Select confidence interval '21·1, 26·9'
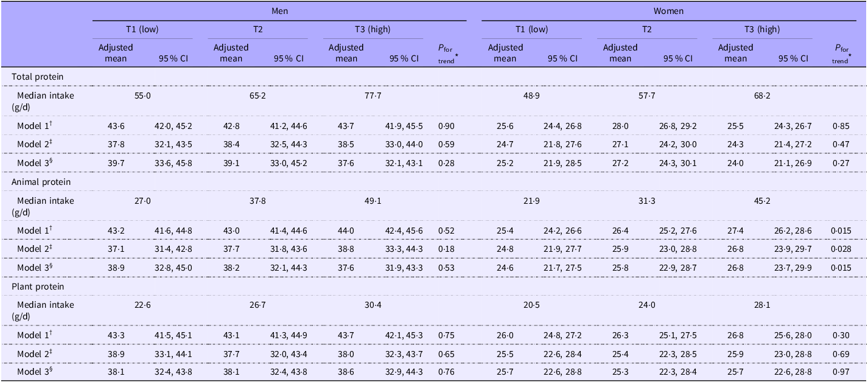 point(794,163)
